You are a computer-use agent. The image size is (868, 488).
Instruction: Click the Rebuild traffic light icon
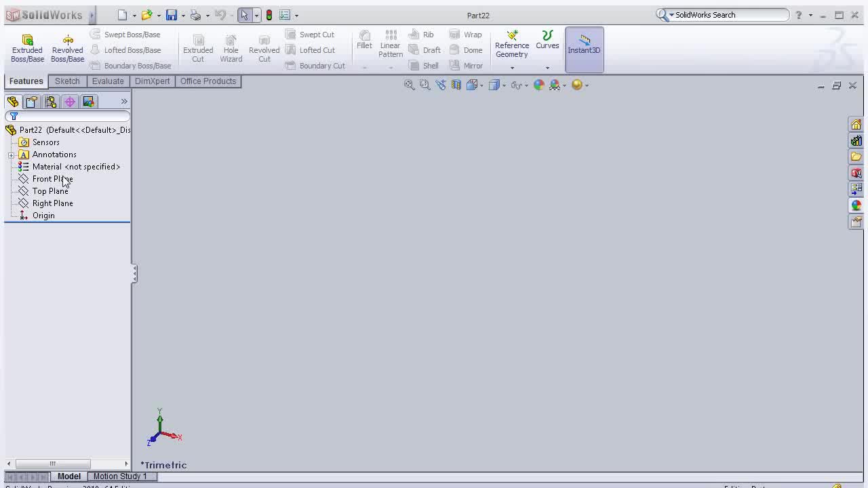click(x=269, y=15)
